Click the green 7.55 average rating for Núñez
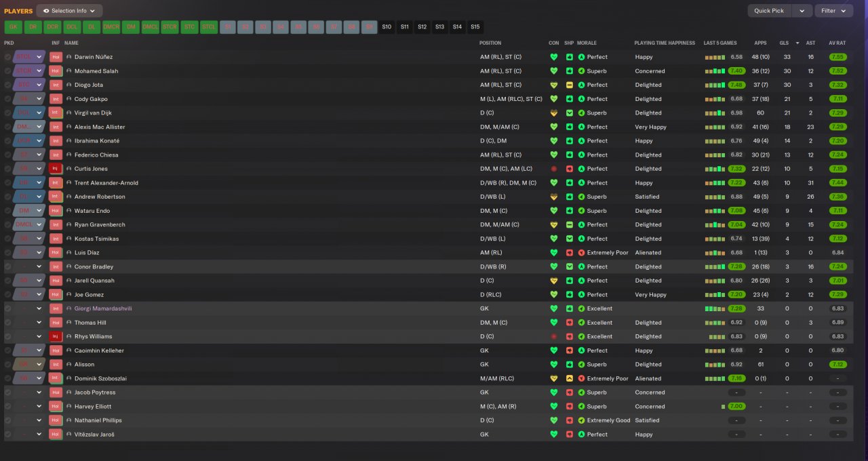This screenshot has width=868, height=461. 837,57
